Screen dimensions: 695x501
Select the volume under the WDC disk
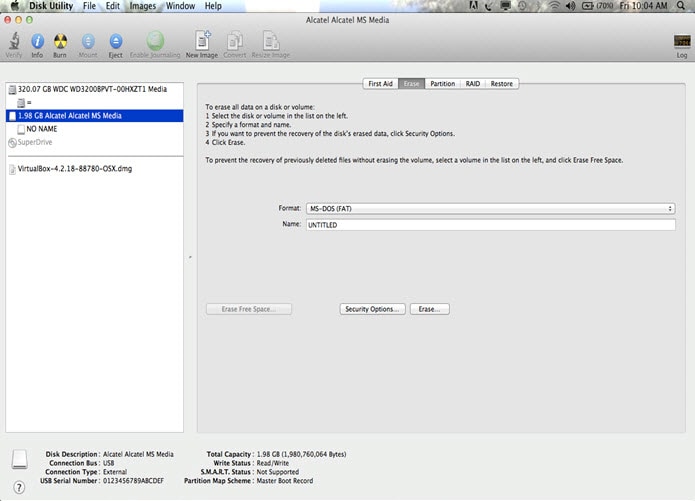(94, 102)
